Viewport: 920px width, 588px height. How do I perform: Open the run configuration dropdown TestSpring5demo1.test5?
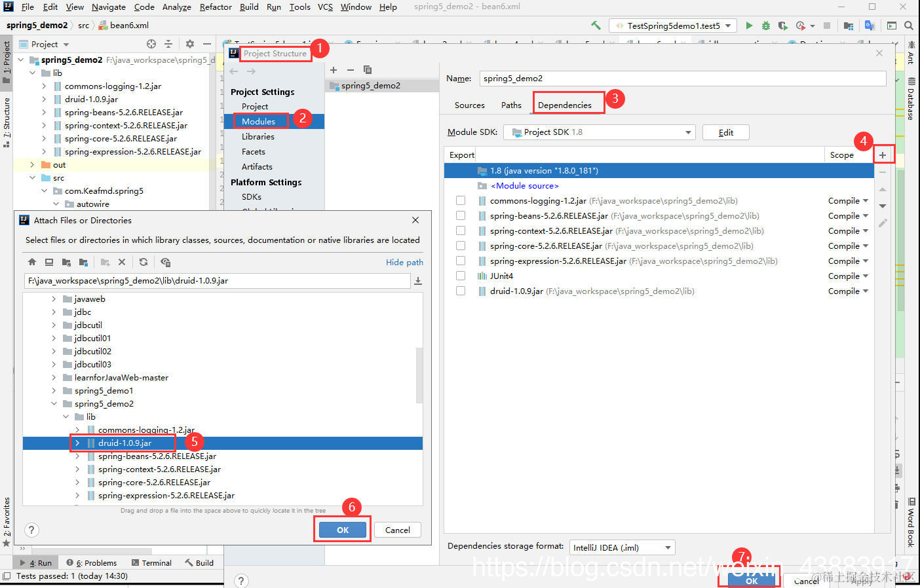click(673, 26)
